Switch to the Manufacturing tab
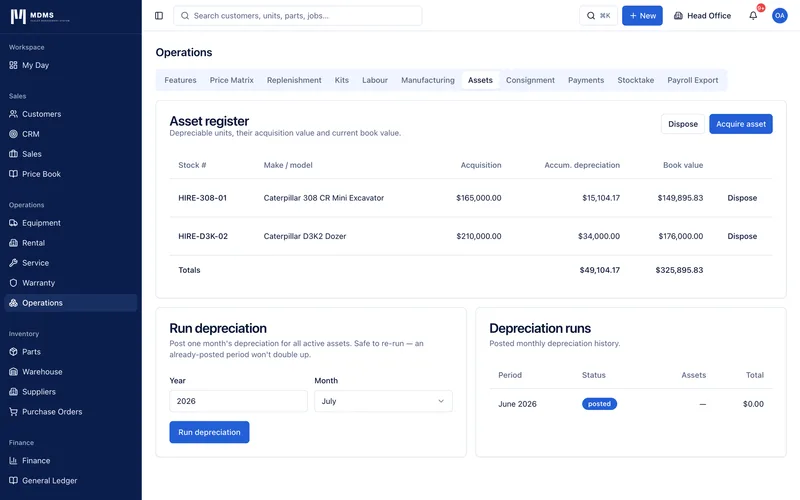800x500 pixels. coord(428,80)
